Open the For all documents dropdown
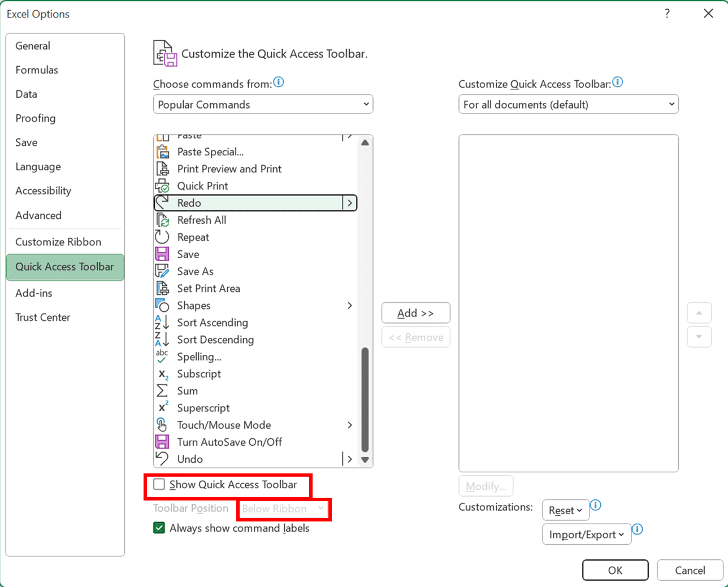Viewport: 728px width, 587px height. pos(569,105)
